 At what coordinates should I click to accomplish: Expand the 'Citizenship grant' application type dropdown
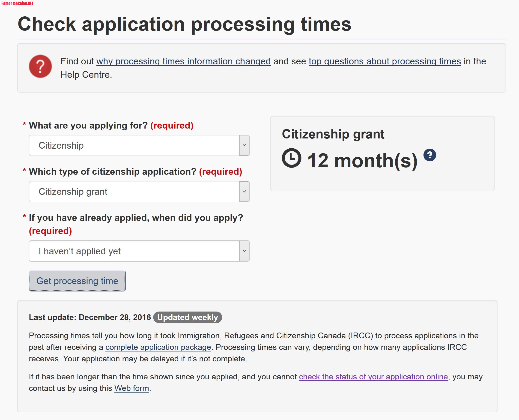tap(139, 192)
